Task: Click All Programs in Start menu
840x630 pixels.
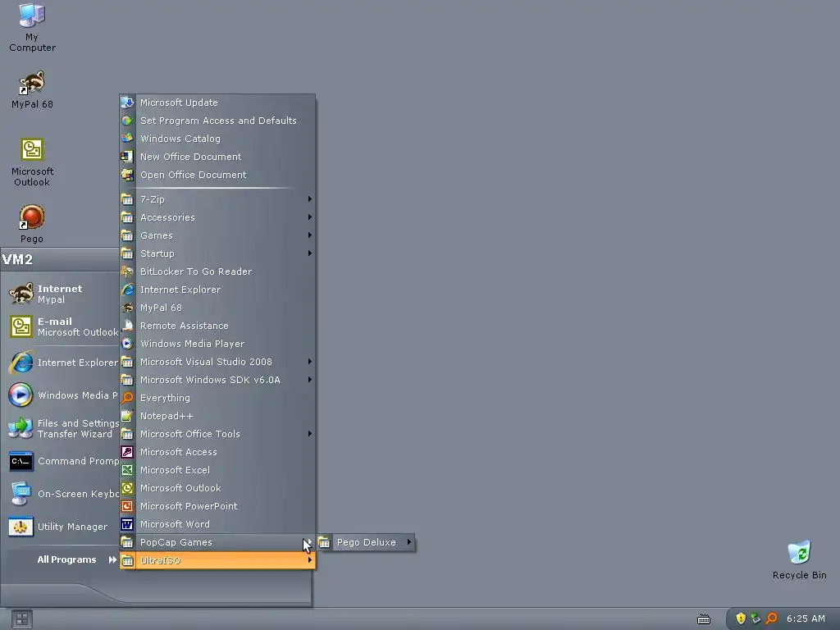Action: 76,559
